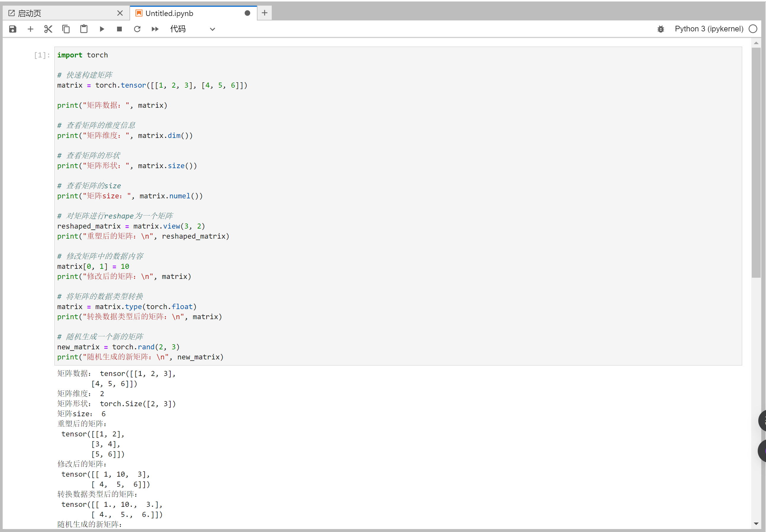Place cursor on the 'import torch' line

[82, 55]
